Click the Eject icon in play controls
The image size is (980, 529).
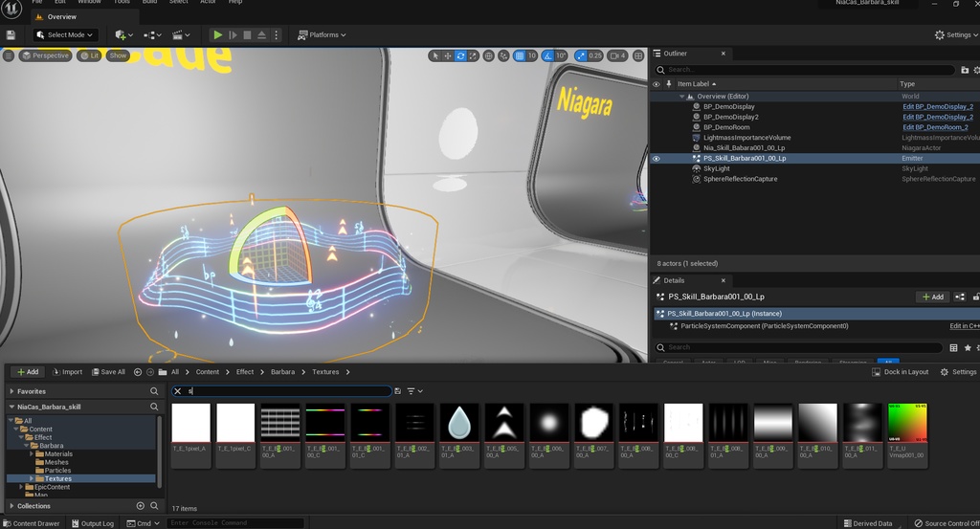pos(261,35)
